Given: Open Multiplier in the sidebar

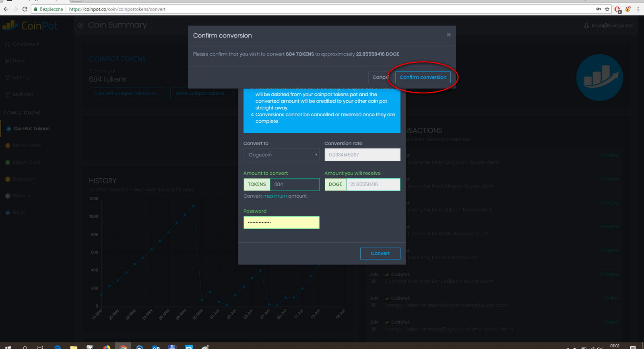Looking at the screenshot, I should coord(23,95).
